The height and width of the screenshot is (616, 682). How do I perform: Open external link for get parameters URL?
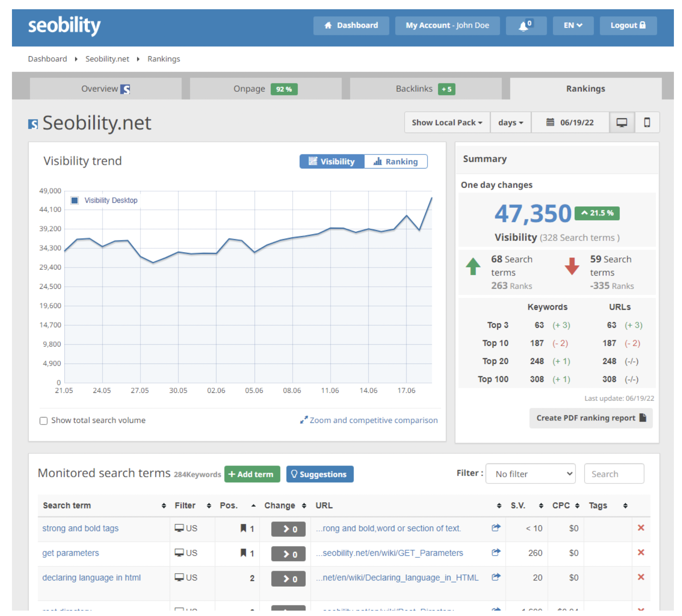click(496, 552)
